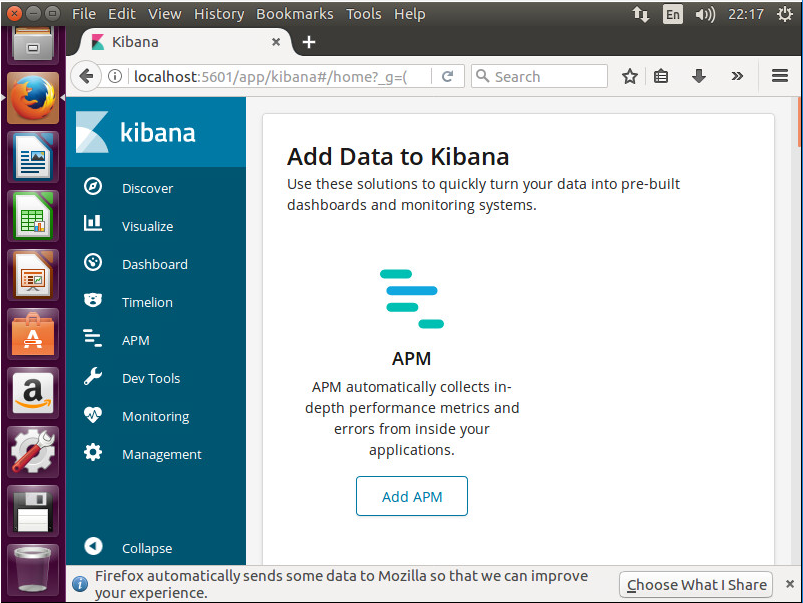Open the Help menu
803x603 pixels.
(409, 14)
